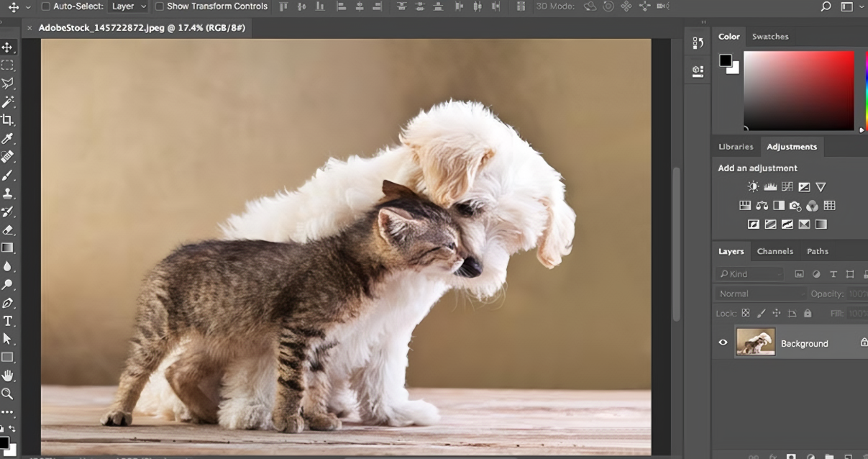Switch to the Channels tab
Image resolution: width=868 pixels, height=459 pixels.
775,251
